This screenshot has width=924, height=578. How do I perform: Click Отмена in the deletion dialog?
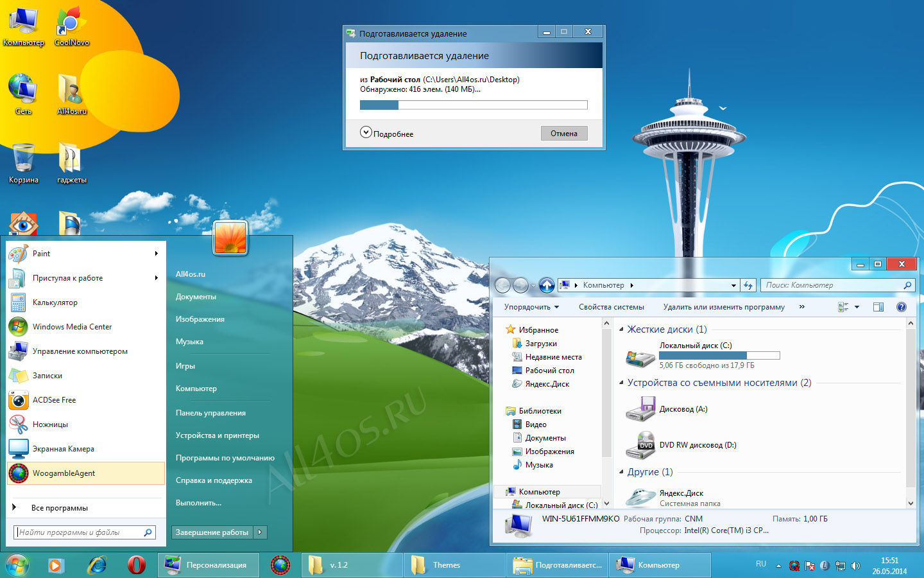[564, 134]
